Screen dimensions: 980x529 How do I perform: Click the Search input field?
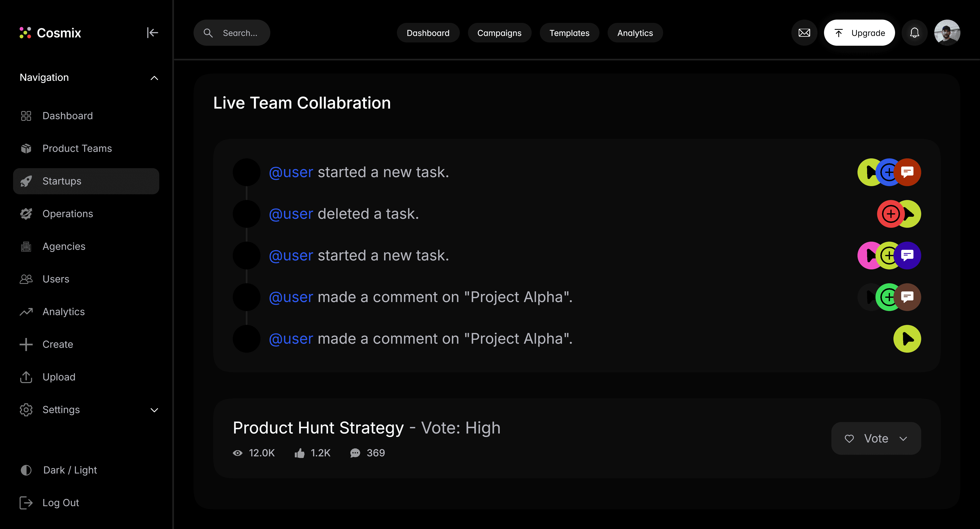240,33
